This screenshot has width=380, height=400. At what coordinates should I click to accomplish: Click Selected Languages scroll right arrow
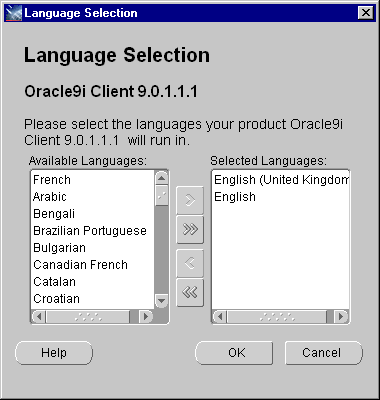coord(341,316)
